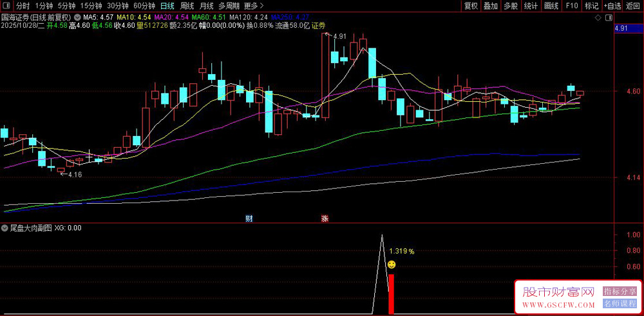The height and width of the screenshot is (316, 644).
Task: Click the diamond icon above the price axis
Action: [599, 17]
